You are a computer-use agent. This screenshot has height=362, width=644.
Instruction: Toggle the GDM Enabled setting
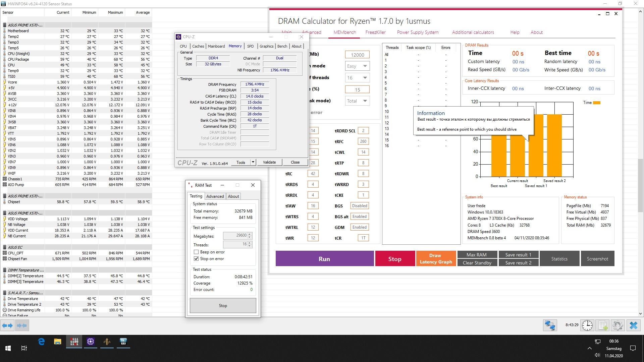(x=360, y=227)
